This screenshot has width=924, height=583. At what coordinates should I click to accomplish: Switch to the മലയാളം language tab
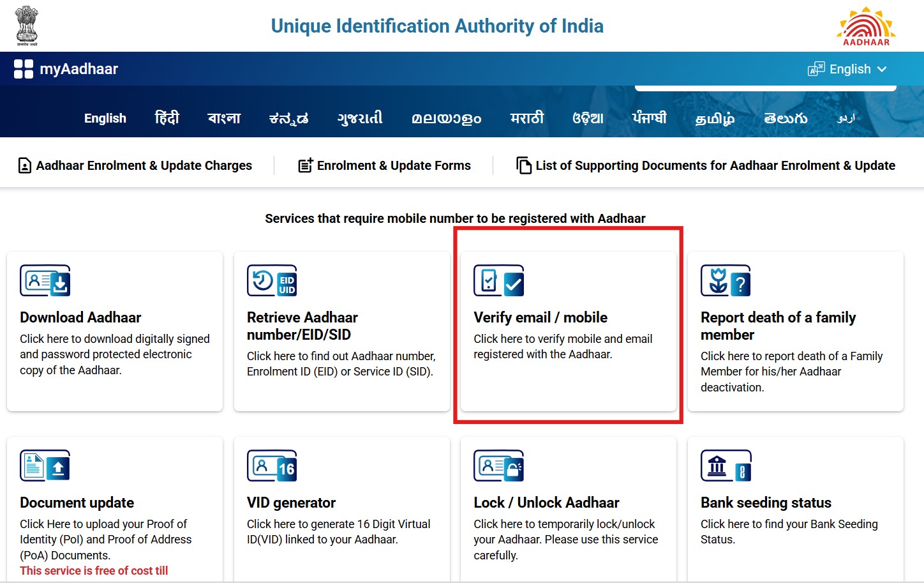click(x=445, y=117)
